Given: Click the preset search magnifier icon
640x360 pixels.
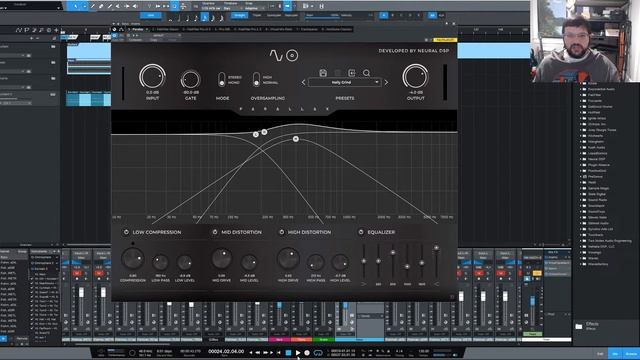Looking at the screenshot, I should pyautogui.click(x=366, y=73).
